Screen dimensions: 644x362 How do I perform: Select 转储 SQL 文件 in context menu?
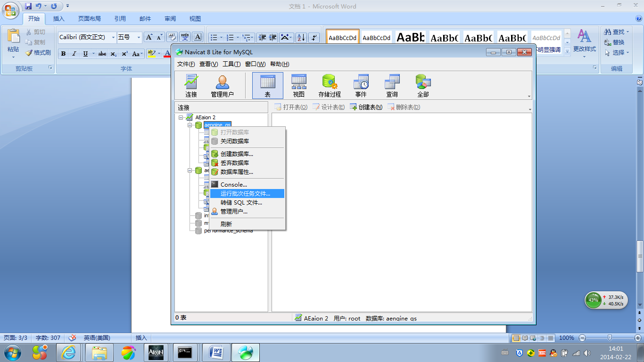241,203
